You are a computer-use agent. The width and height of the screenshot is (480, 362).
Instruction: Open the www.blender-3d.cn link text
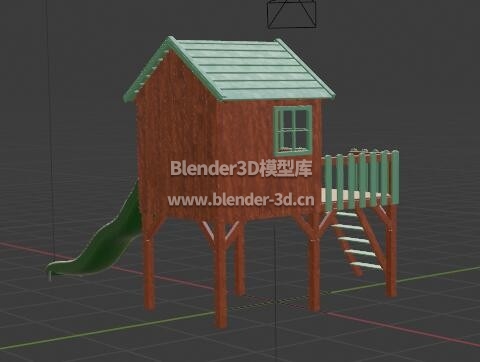pyautogui.click(x=241, y=200)
